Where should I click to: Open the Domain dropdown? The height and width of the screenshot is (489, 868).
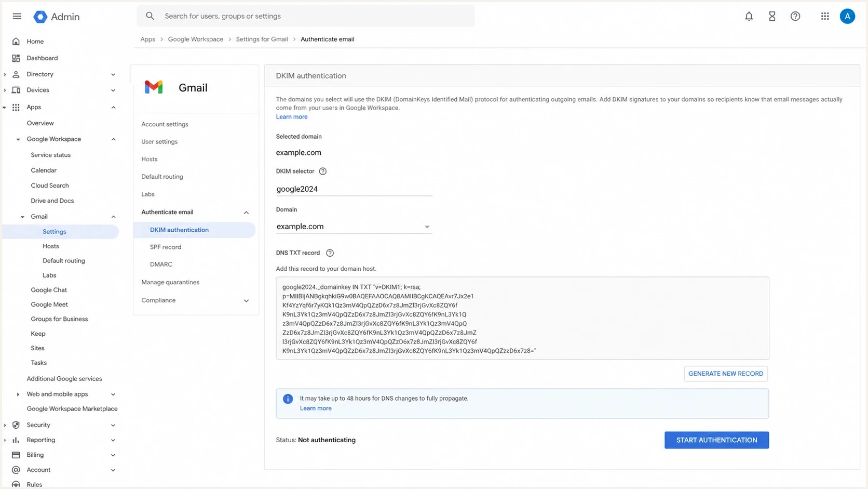pos(354,227)
